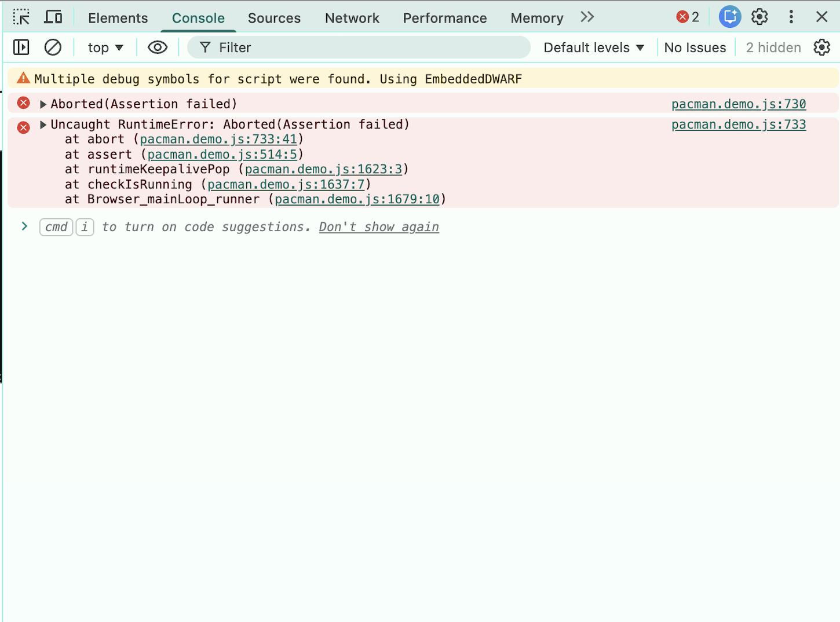This screenshot has height=622, width=840.
Task: Show the console sidebar panel
Action: [21, 47]
